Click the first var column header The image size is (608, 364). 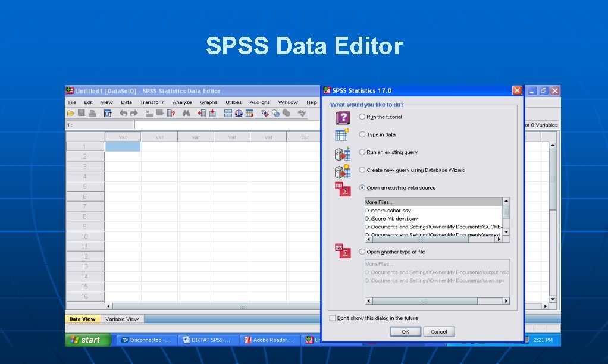tap(123, 137)
